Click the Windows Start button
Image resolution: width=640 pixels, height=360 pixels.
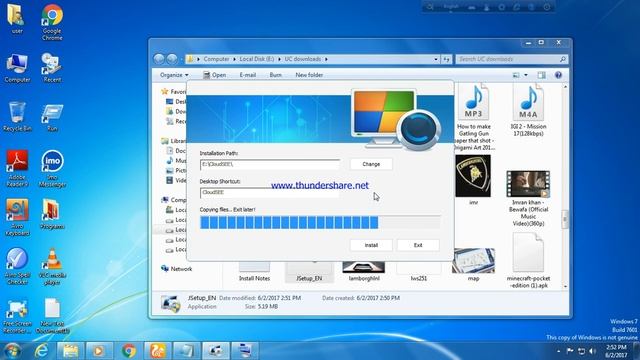coord(12,351)
